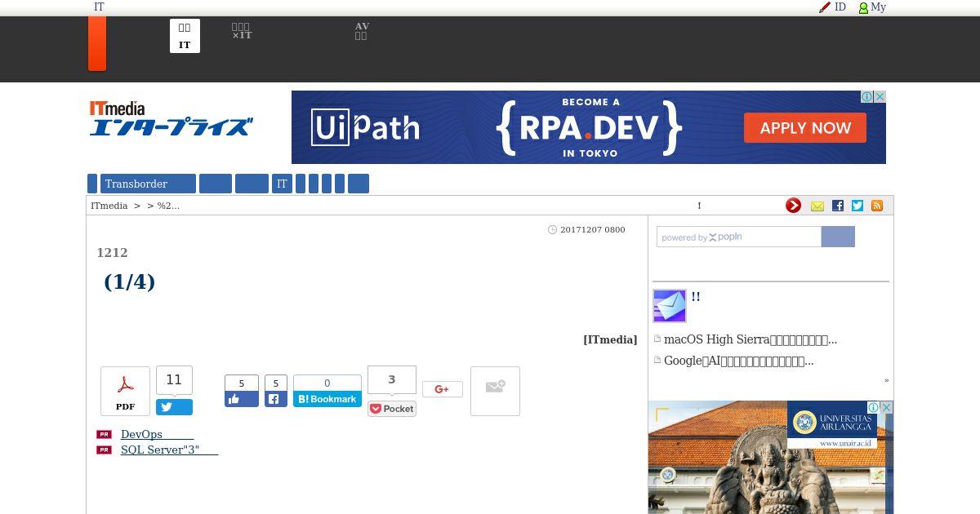Click the Facebook Like thumbs-up button
This screenshot has width=980, height=514.
tap(242, 399)
